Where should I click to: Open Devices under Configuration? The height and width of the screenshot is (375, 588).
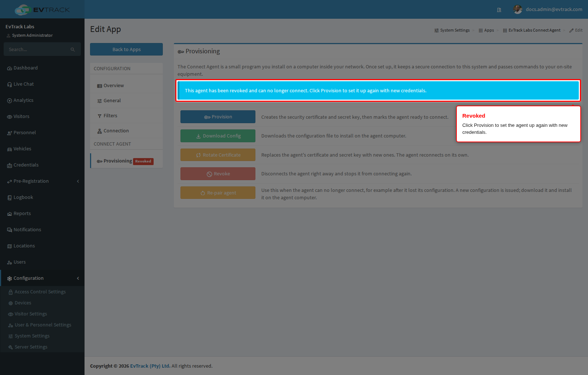click(42, 303)
